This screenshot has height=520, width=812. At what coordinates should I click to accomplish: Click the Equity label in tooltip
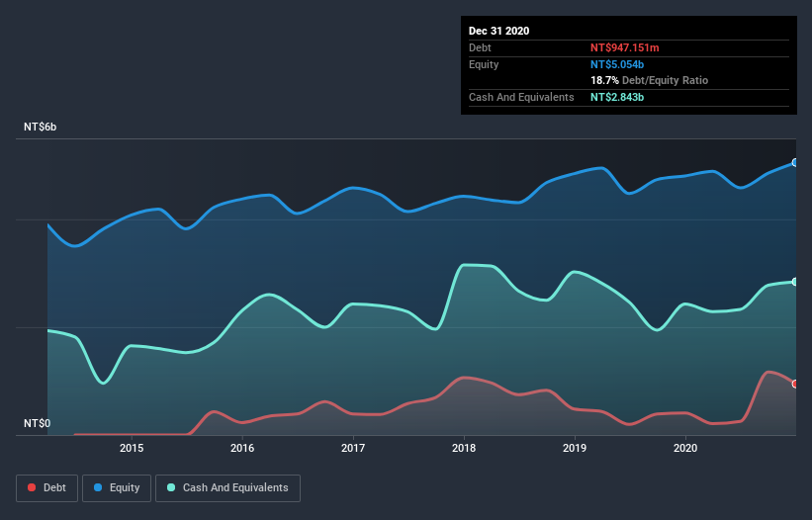[484, 64]
